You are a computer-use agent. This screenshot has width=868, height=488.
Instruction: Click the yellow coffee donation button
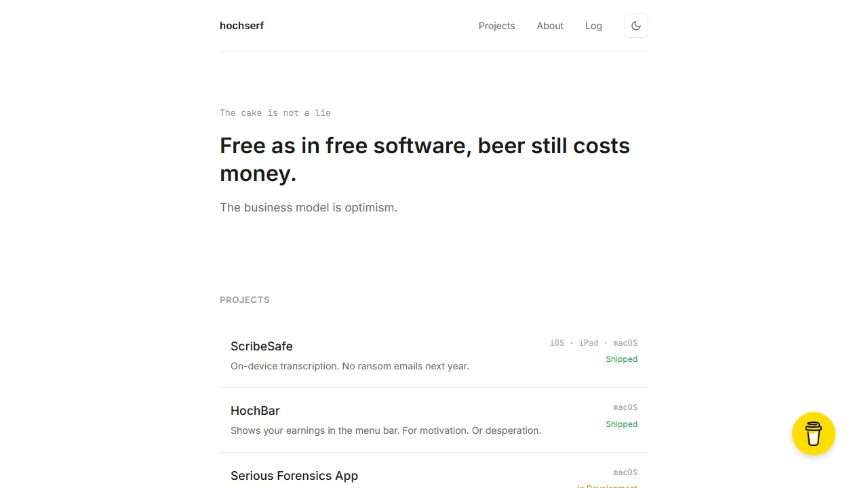pos(813,434)
